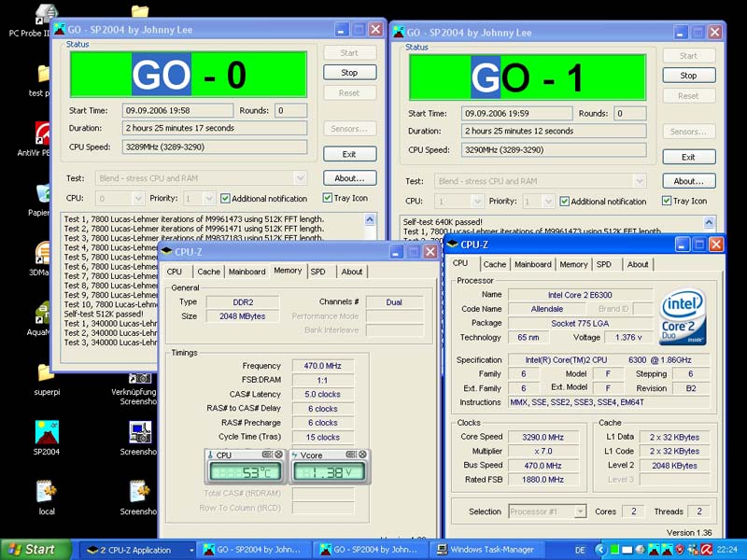Viewport: 747px width, 560px height.
Task: Click the '5.0 clocks' CAS# Latency value
Action: coord(322,394)
